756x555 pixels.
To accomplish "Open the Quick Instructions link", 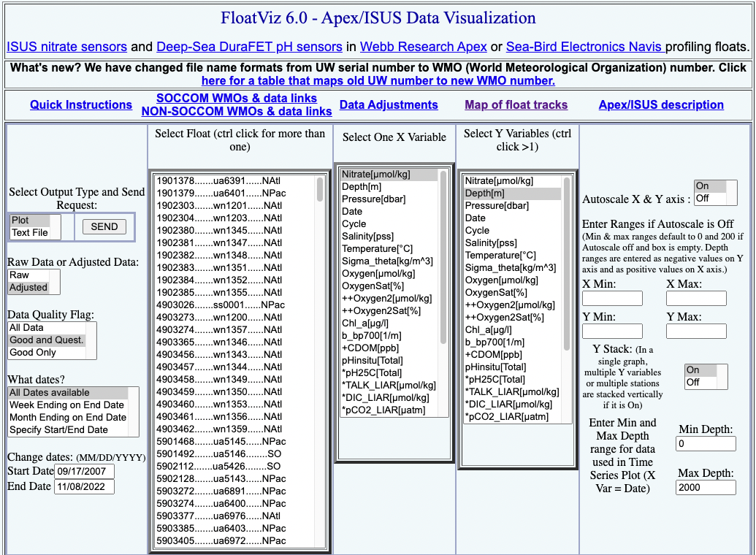I will pyautogui.click(x=80, y=104).
